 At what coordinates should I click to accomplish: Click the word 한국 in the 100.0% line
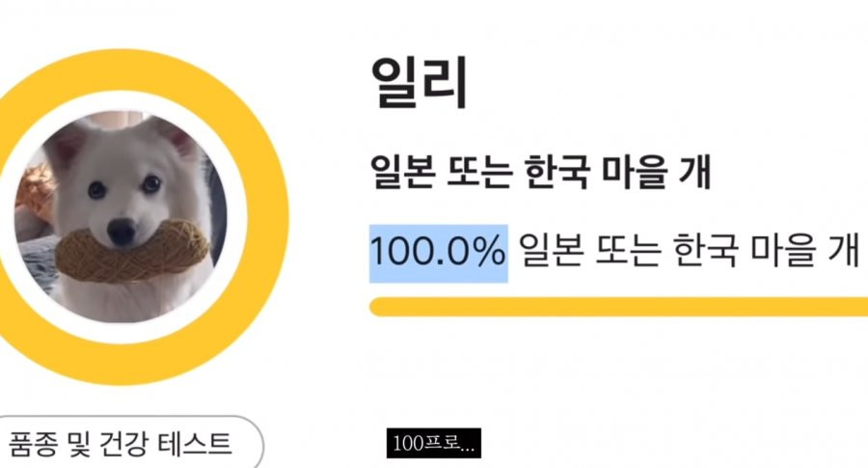click(x=703, y=253)
